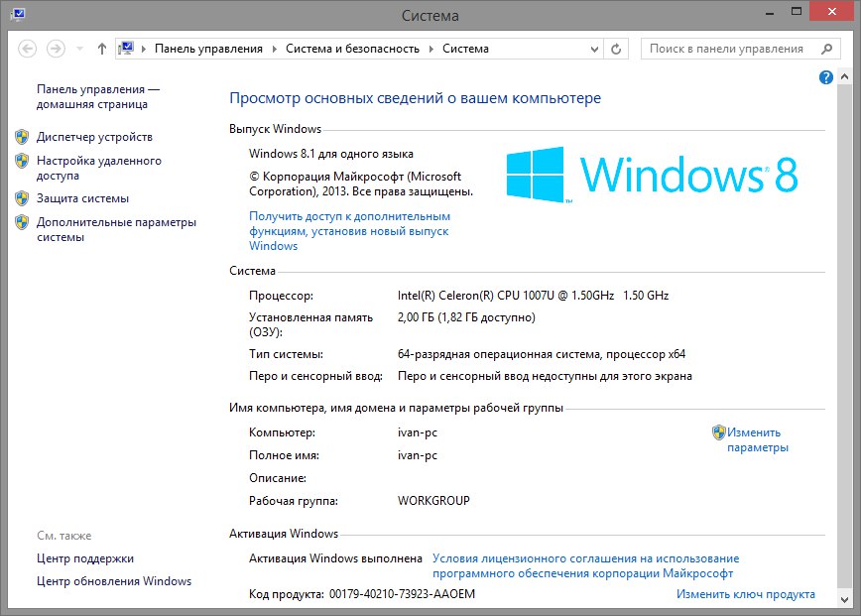The image size is (861, 616).
Task: Click the Windows 8 logo image
Action: [x=652, y=174]
